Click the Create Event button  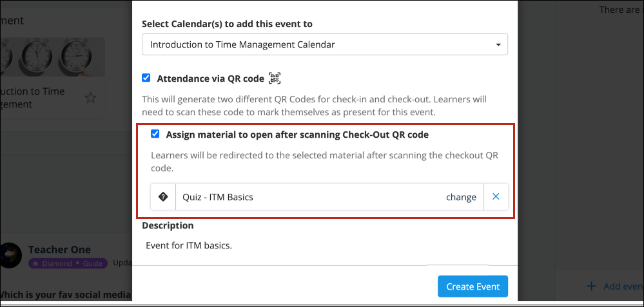pos(473,286)
